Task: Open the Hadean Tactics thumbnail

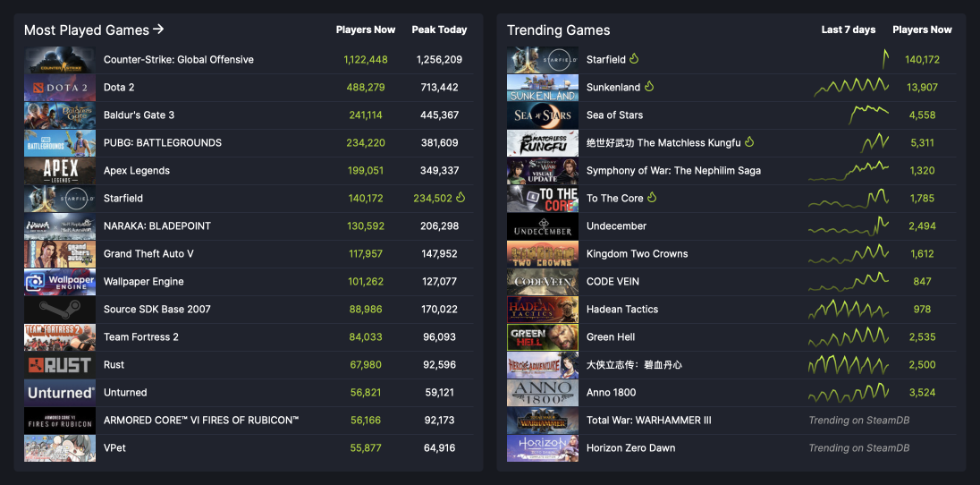Action: (543, 309)
